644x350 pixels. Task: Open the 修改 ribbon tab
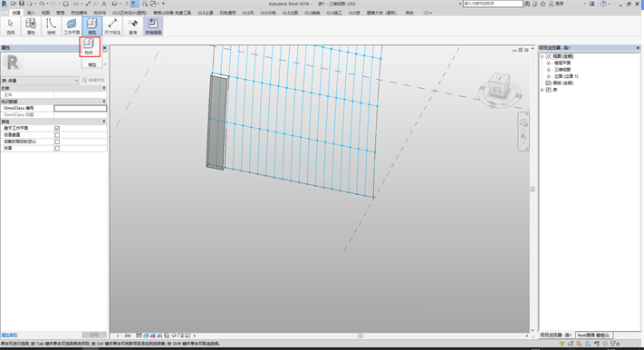[x=409, y=13]
